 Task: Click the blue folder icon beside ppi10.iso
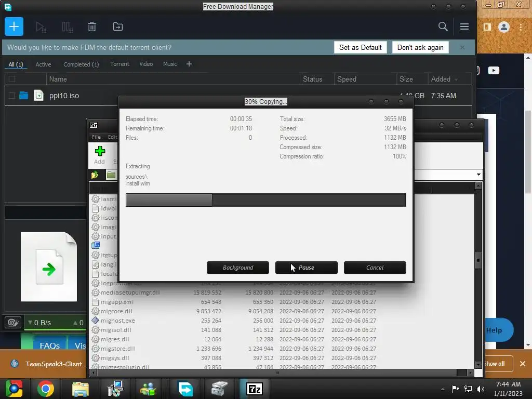[x=23, y=96]
